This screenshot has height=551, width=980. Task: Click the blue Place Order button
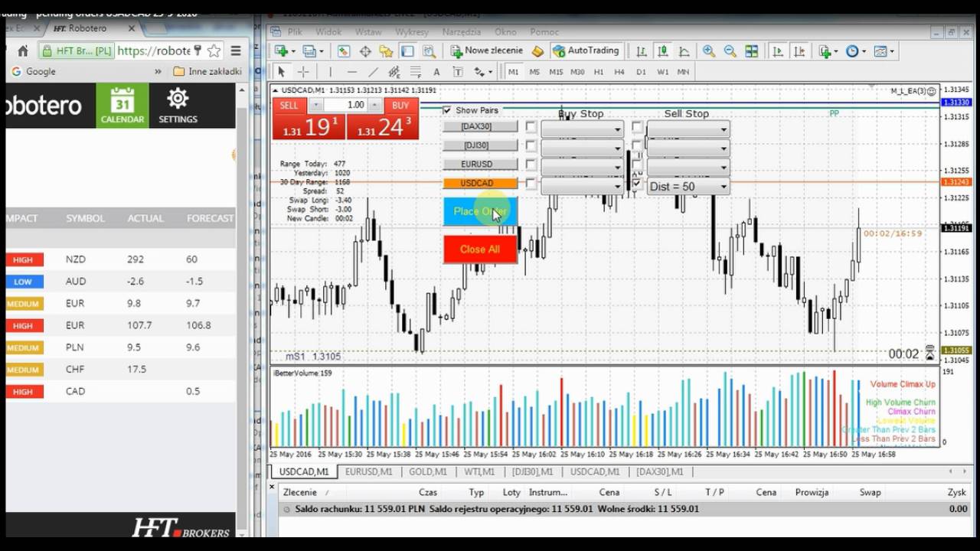pyautogui.click(x=480, y=211)
